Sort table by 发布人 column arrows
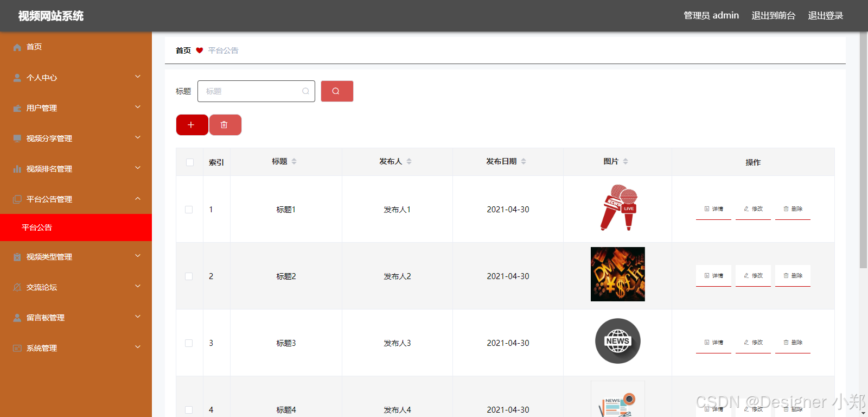Screen dimensions: 868x417 (409, 161)
